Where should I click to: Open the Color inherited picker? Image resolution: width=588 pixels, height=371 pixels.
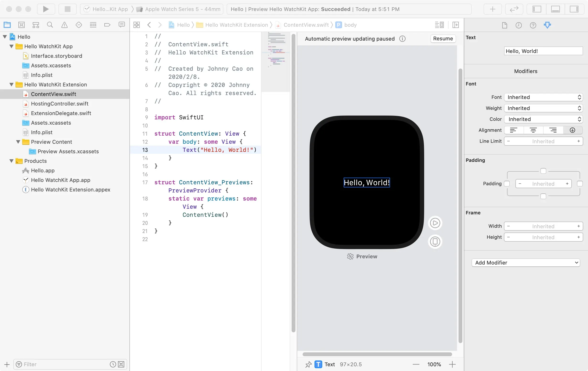coord(543,119)
